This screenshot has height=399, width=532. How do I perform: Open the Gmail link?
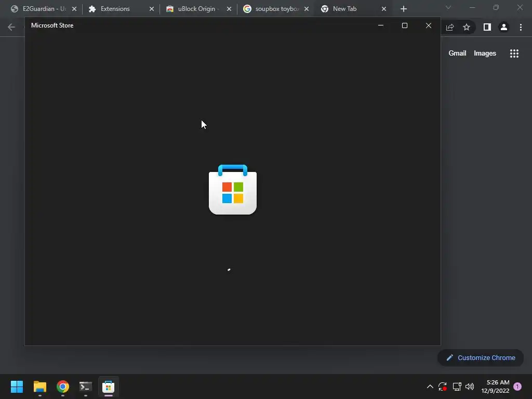tap(457, 54)
